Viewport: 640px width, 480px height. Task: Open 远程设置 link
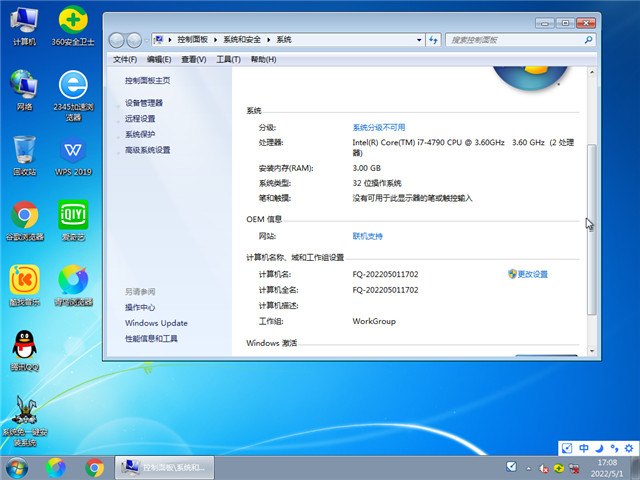(x=140, y=118)
